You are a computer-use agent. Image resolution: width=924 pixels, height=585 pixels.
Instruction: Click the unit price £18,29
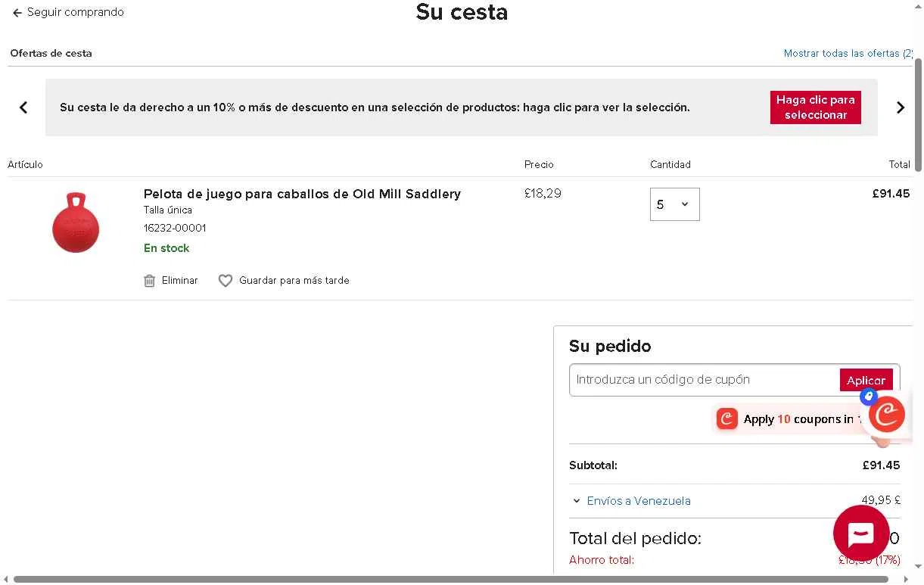pos(543,194)
